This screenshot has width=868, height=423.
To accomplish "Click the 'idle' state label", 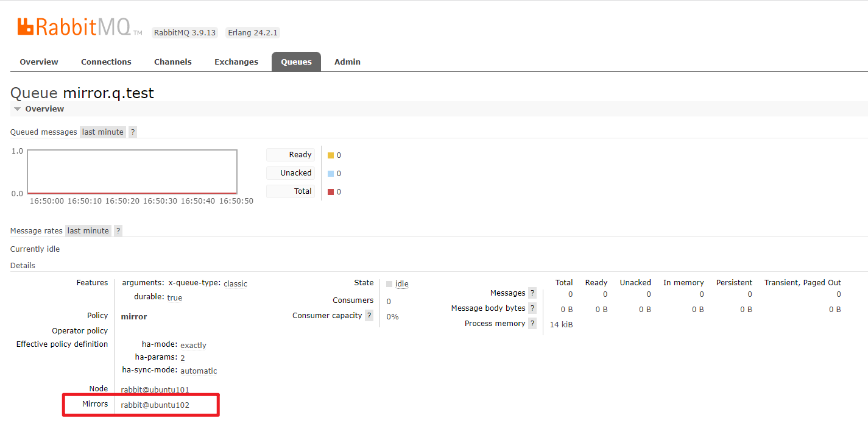I will (x=402, y=283).
